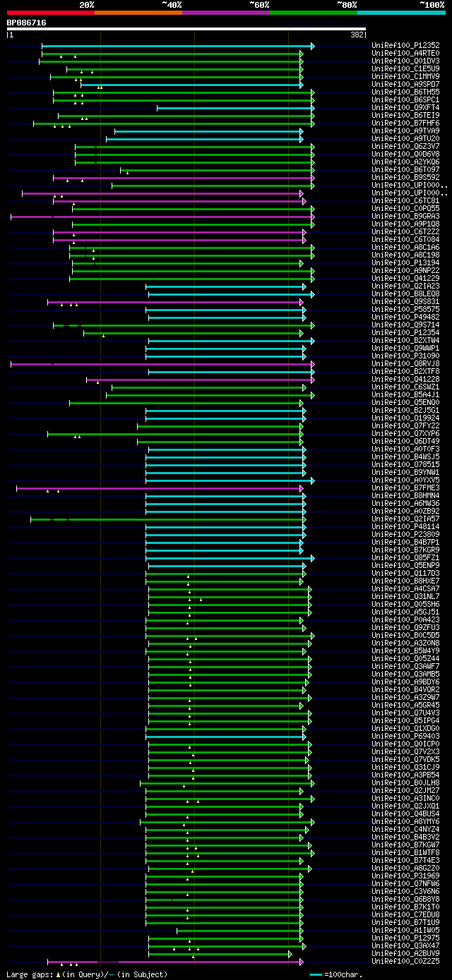Select the UniRef100_B6TH55 label
Viewport: 452px width, 980px height.
405,92
